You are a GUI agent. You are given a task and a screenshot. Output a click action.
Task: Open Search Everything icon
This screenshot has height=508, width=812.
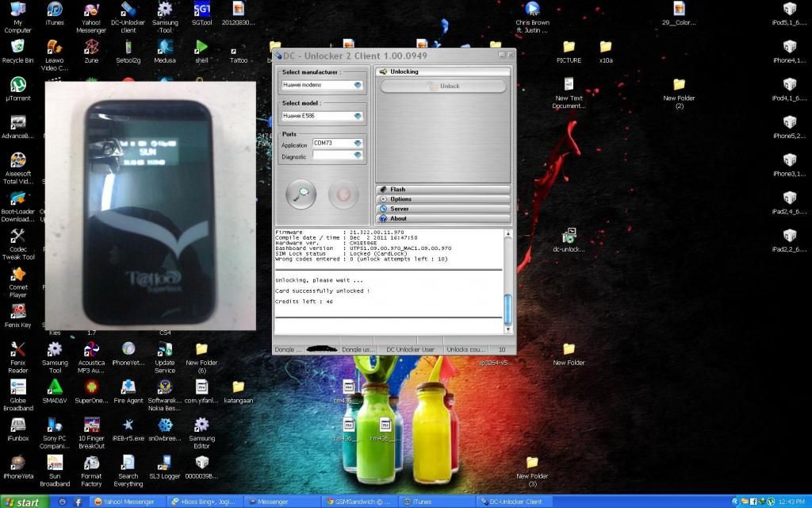pyautogui.click(x=128, y=471)
